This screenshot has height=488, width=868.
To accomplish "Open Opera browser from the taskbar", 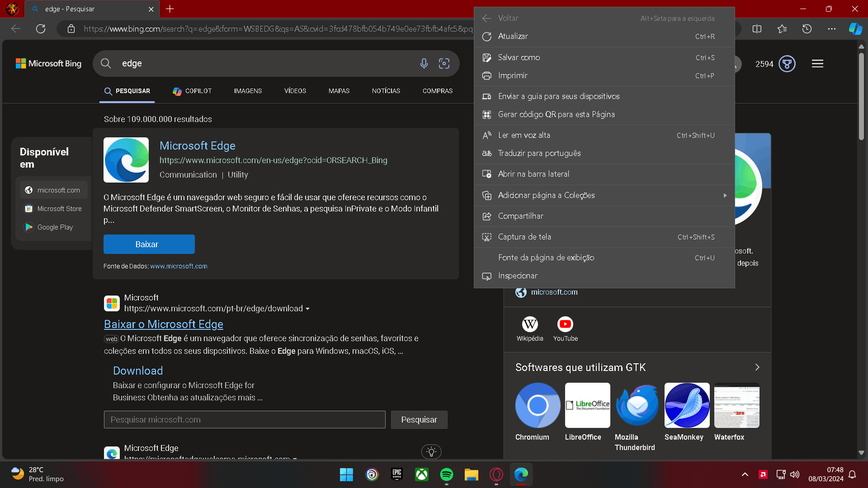I will pos(496,474).
